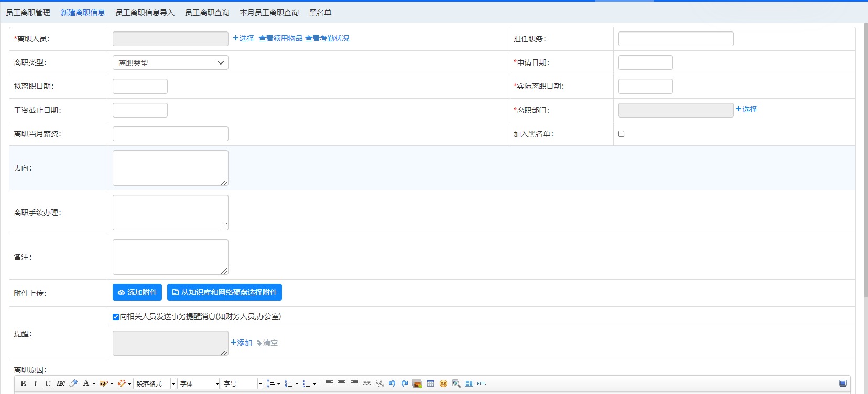Insert a hyperlink using the link icon
868x394 pixels.
pyautogui.click(x=367, y=384)
